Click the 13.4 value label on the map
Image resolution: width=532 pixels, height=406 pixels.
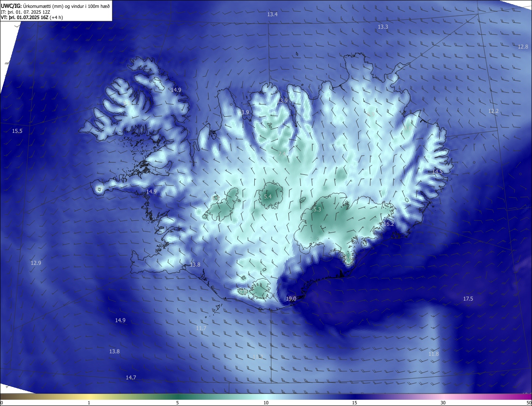tap(272, 15)
